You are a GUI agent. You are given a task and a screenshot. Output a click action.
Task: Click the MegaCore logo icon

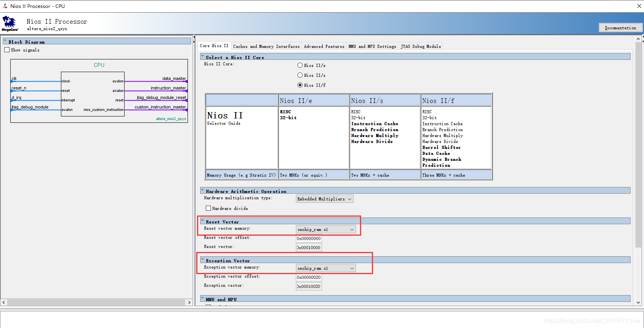point(9,24)
